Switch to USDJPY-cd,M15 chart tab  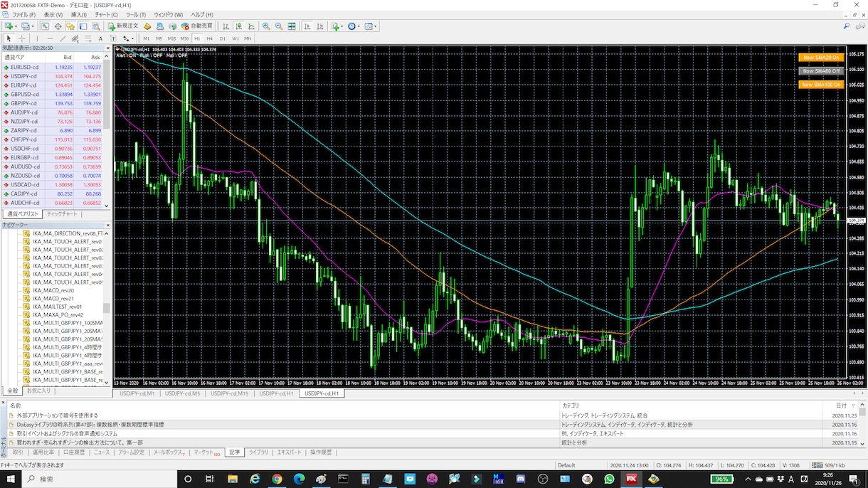tap(229, 393)
